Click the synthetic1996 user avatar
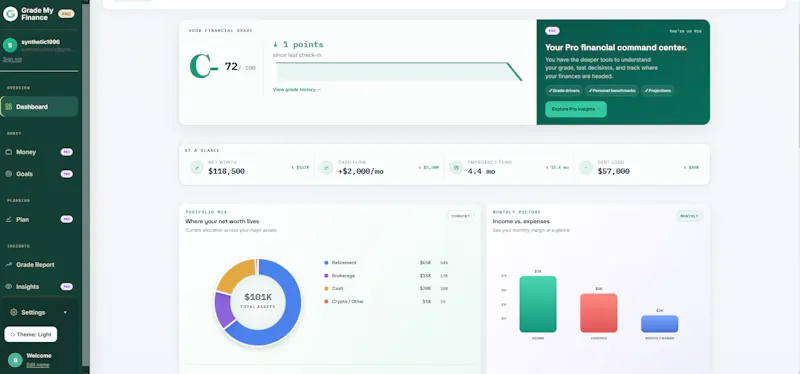The width and height of the screenshot is (800, 374). click(10, 45)
